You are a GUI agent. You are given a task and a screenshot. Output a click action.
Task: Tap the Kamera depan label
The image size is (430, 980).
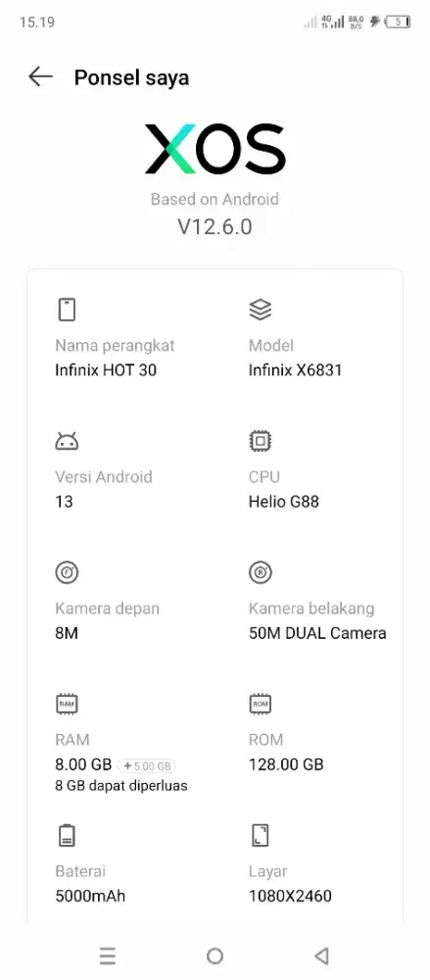pyautogui.click(x=108, y=609)
